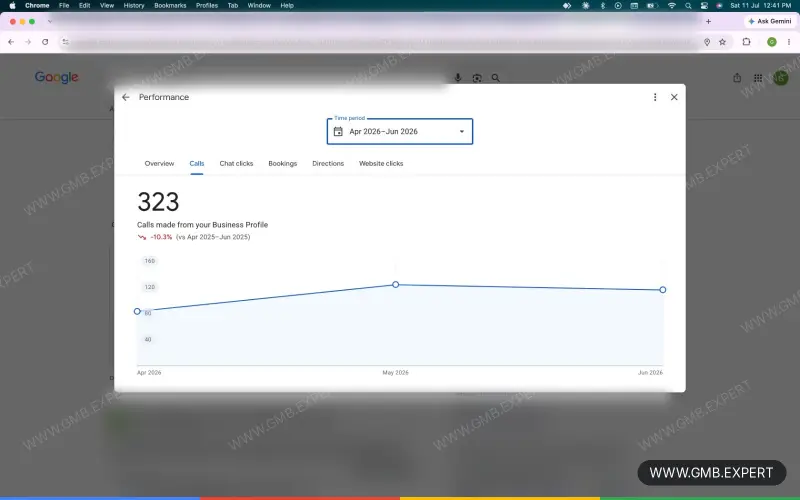Click the -10.3% change indicator
The height and width of the screenshot is (500, 800).
[155, 237]
